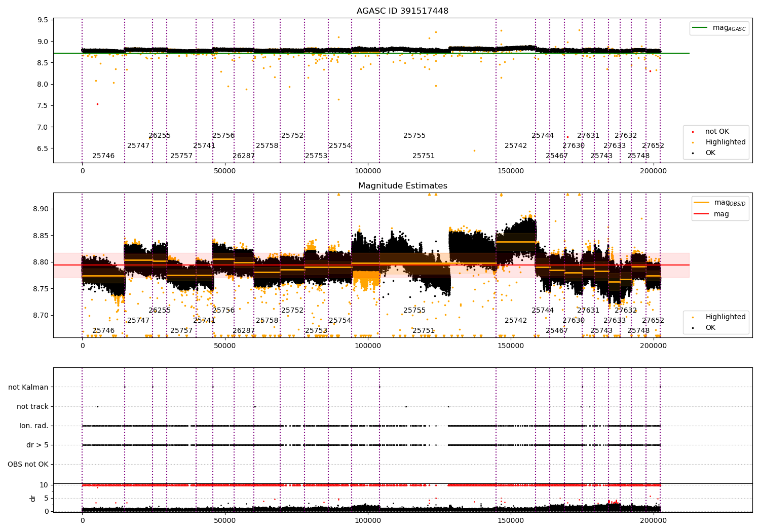Click obsid label 25754 in top plot
The height and width of the screenshot is (532, 760).
340,146
